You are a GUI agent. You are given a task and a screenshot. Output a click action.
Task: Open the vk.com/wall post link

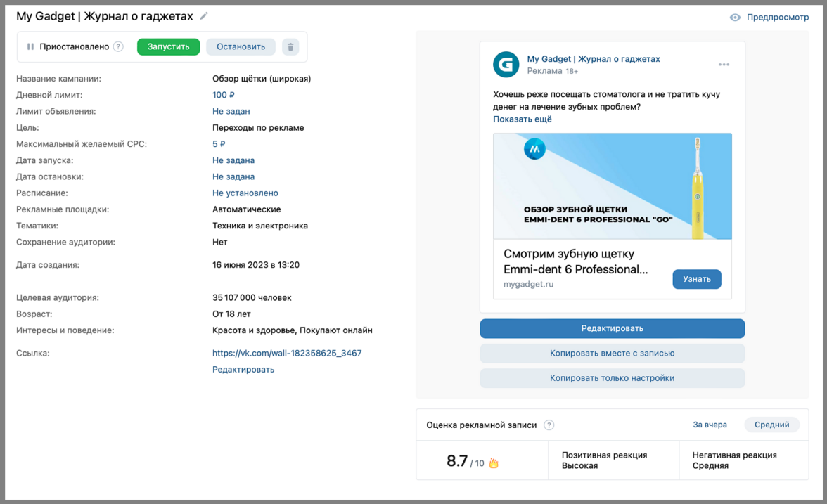287,353
